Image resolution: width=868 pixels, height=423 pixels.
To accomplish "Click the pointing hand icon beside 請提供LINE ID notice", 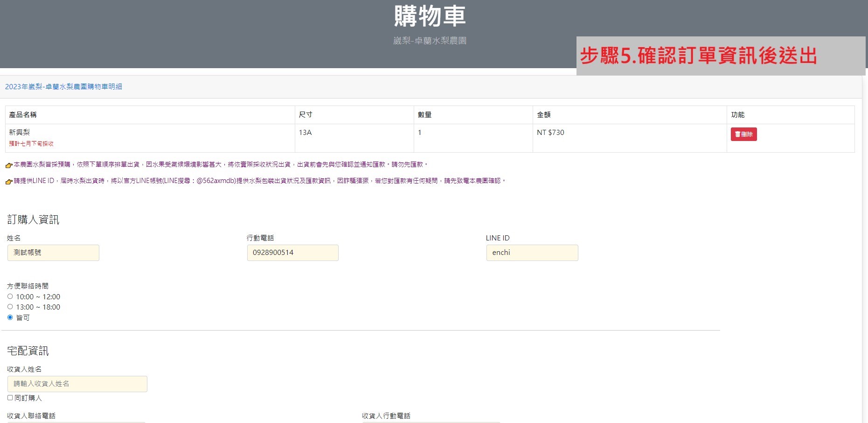I will click(x=9, y=182).
